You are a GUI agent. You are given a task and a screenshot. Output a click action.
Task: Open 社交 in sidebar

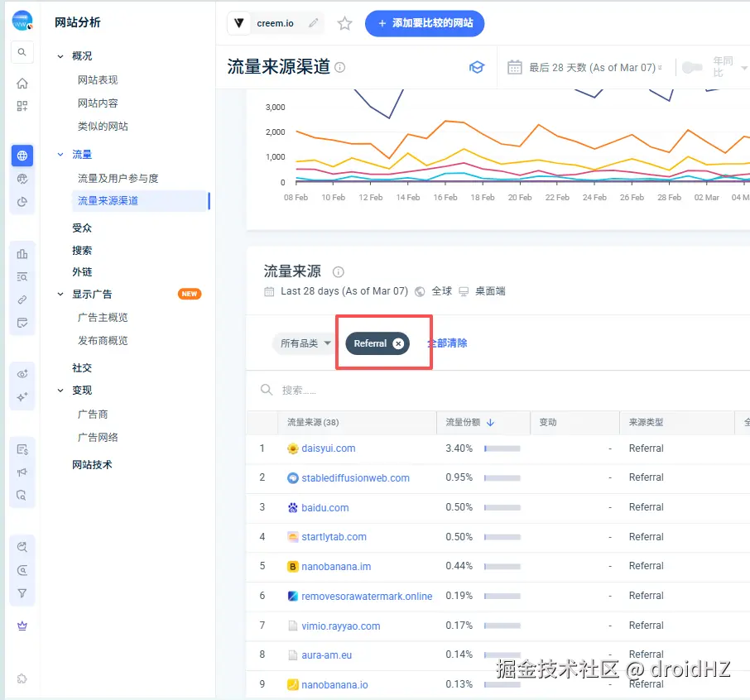click(x=82, y=367)
